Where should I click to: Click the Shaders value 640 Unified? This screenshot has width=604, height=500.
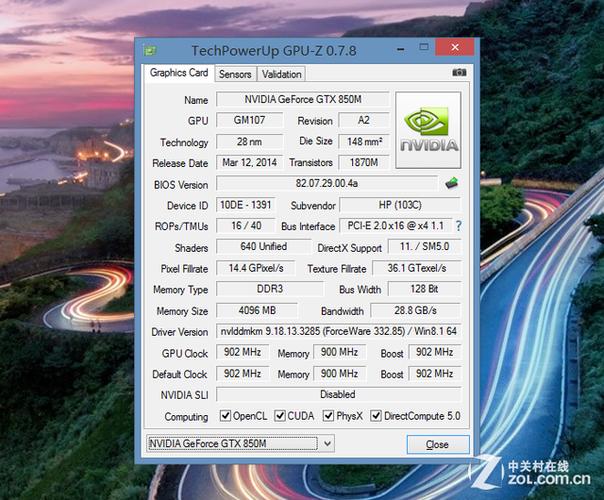(263, 247)
